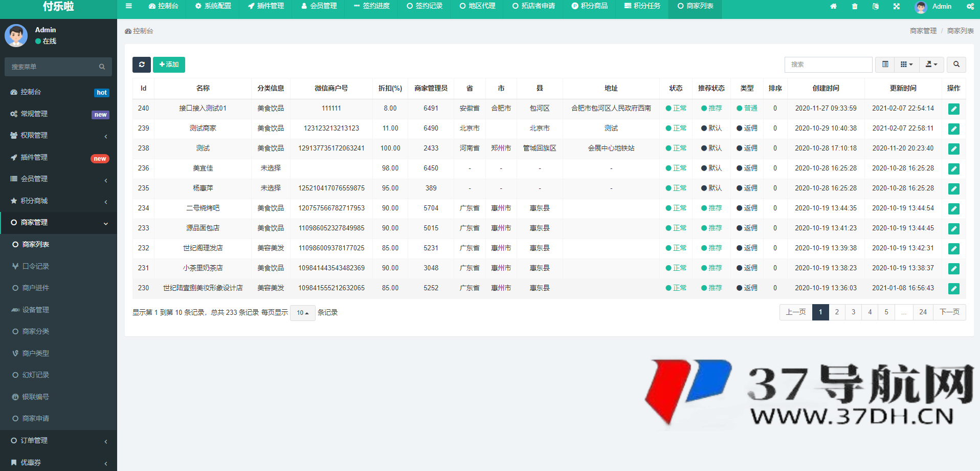This screenshot has width=980, height=471.
Task: Click the toggle visible columns icon above the table
Action: (885, 65)
